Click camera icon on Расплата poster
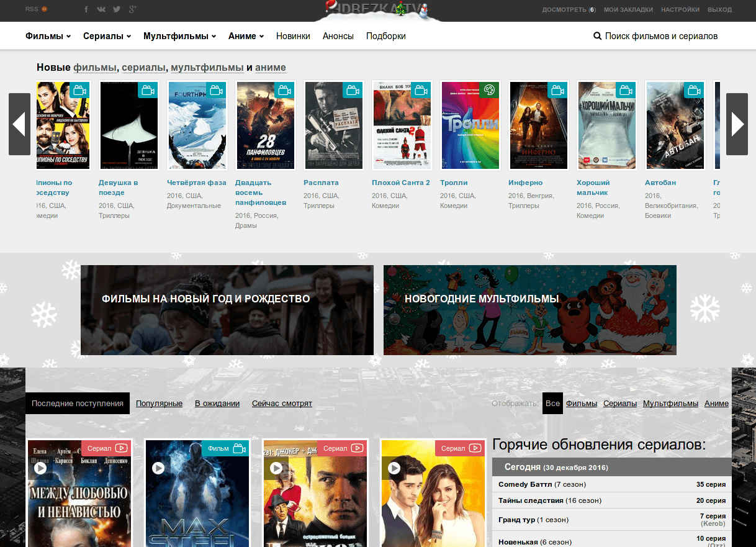Viewport: 756px width, 547px height. (x=352, y=91)
